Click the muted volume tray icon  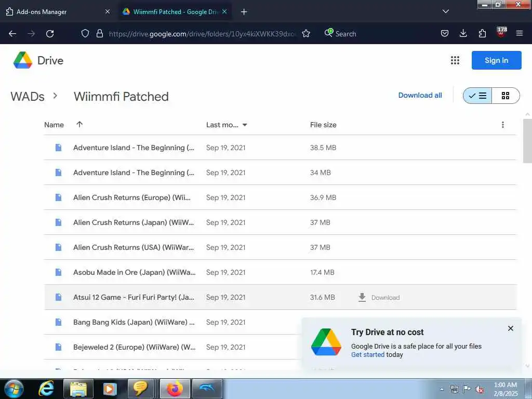(x=480, y=389)
